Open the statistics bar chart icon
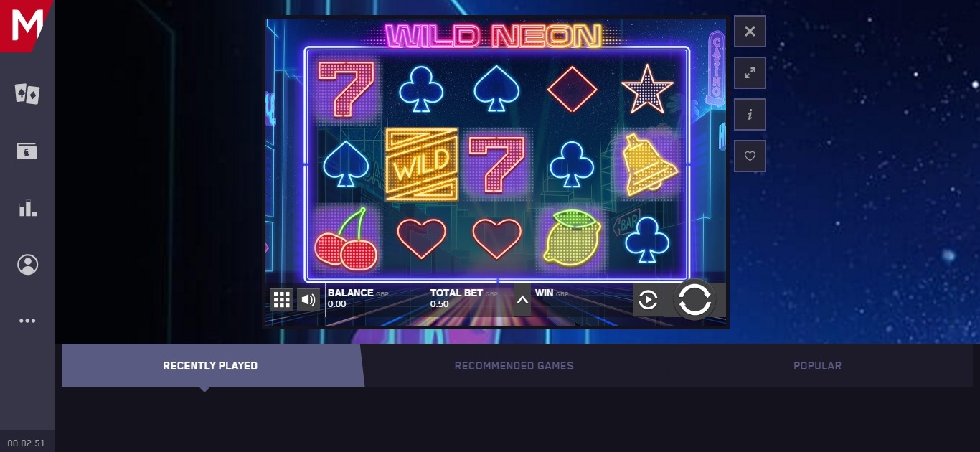The image size is (980, 452). click(27, 208)
